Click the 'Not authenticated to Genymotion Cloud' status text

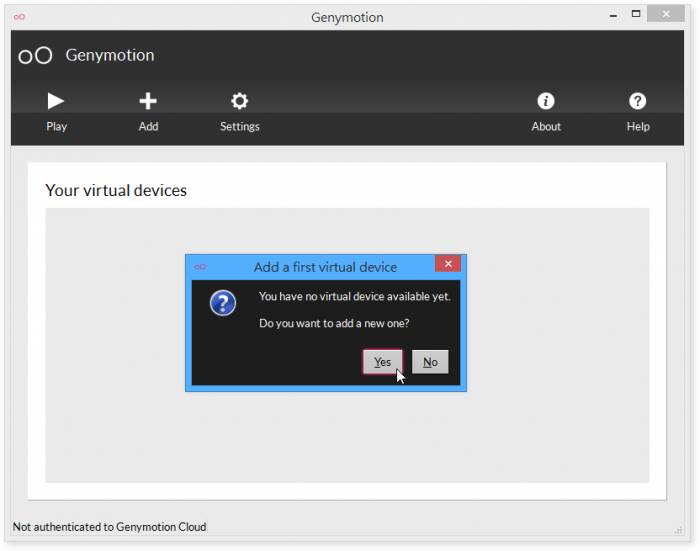(109, 527)
